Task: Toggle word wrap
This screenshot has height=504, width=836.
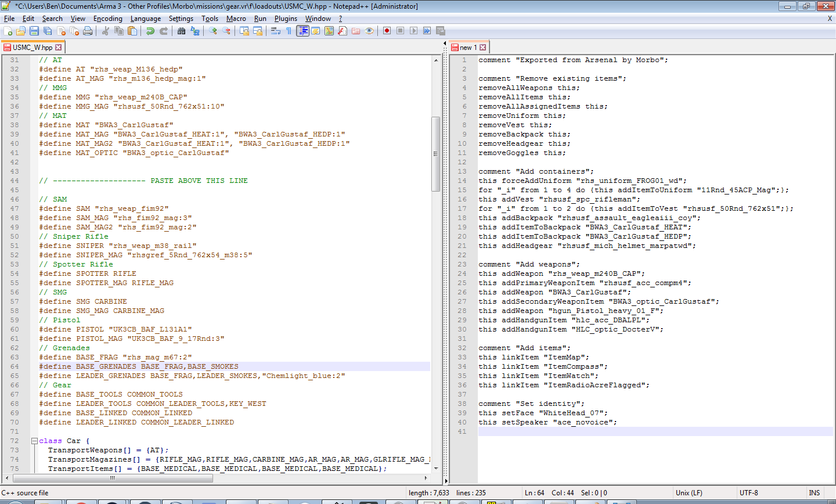Action: pos(275,31)
